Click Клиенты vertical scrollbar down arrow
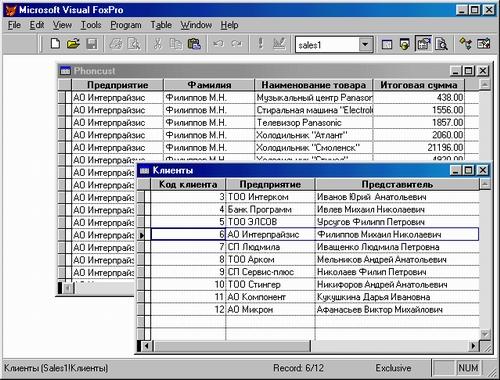 tap(485, 334)
